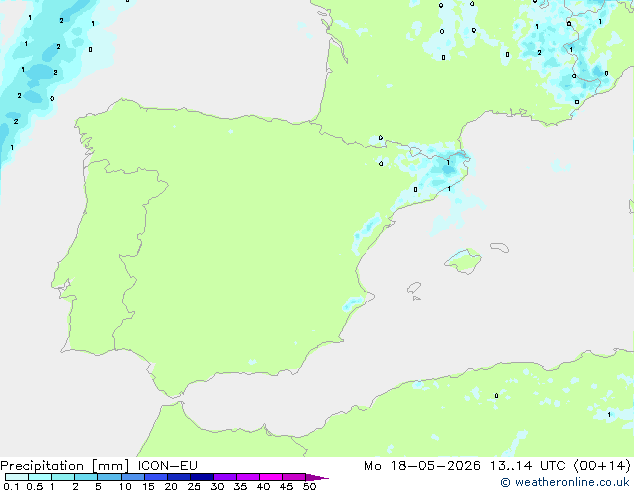Open the weatheronline.co.uk copyright link
The image size is (634, 490).
point(565,482)
